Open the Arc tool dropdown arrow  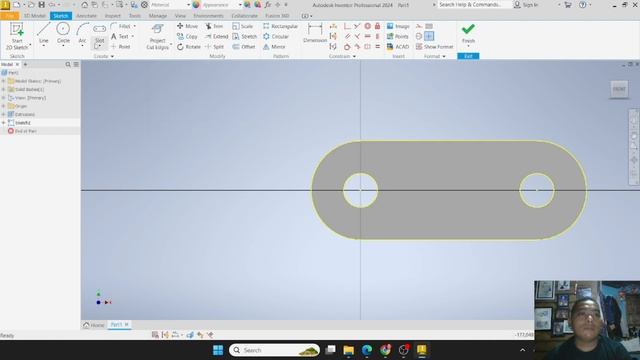[x=82, y=46]
